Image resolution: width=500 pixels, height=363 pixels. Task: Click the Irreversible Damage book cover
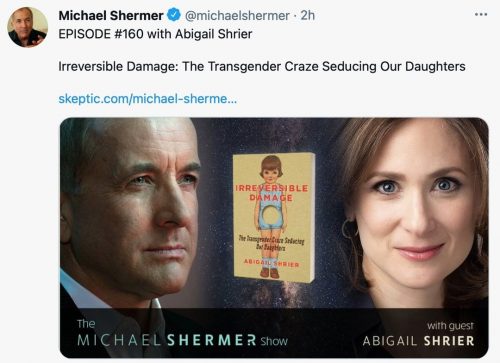pos(274,217)
